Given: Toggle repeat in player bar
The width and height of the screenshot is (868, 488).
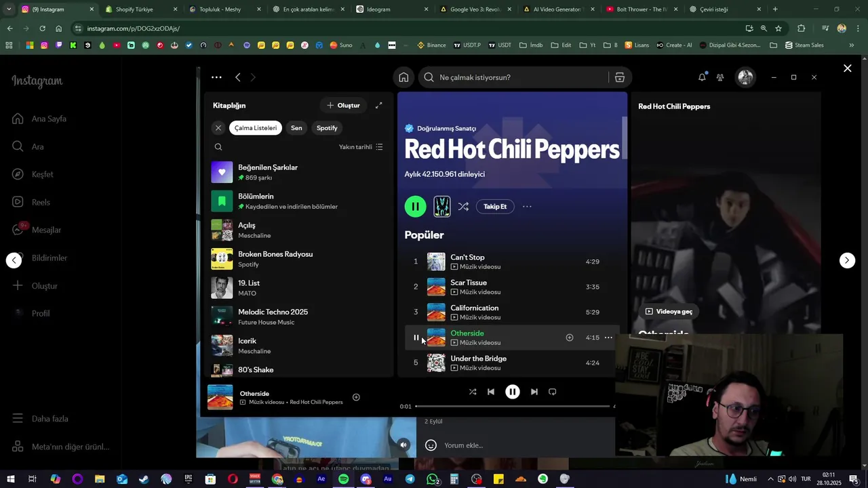Looking at the screenshot, I should point(553,392).
